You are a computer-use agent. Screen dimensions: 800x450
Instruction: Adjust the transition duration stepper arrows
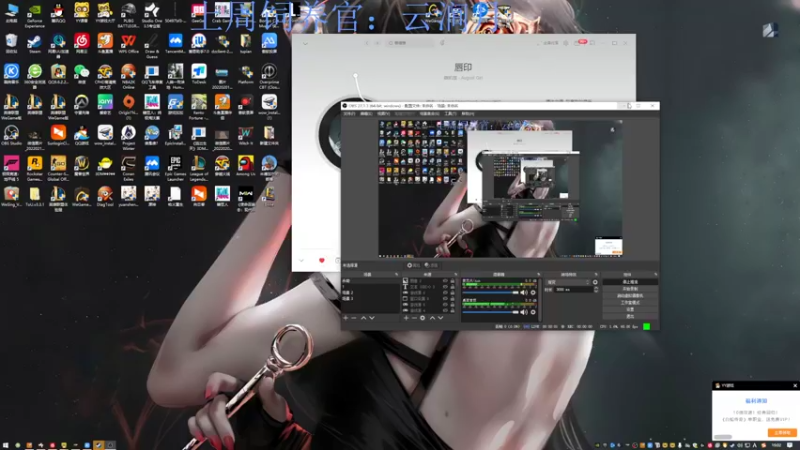[x=596, y=289]
